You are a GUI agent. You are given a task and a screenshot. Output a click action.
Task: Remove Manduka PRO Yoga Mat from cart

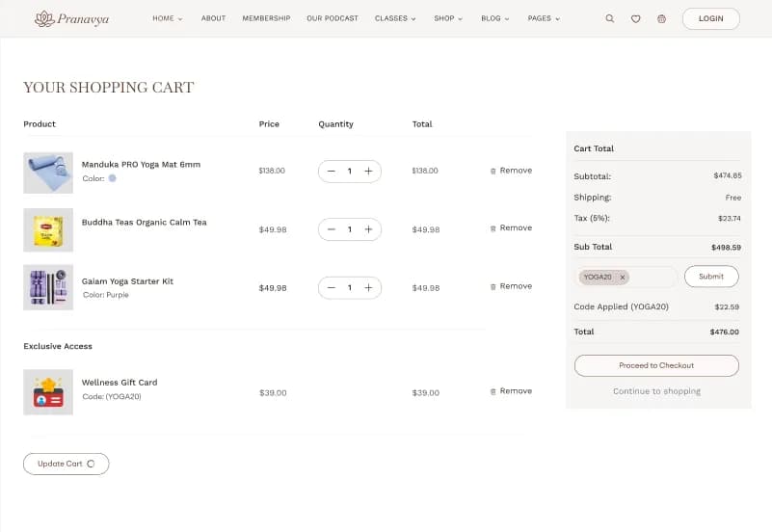pyautogui.click(x=511, y=171)
